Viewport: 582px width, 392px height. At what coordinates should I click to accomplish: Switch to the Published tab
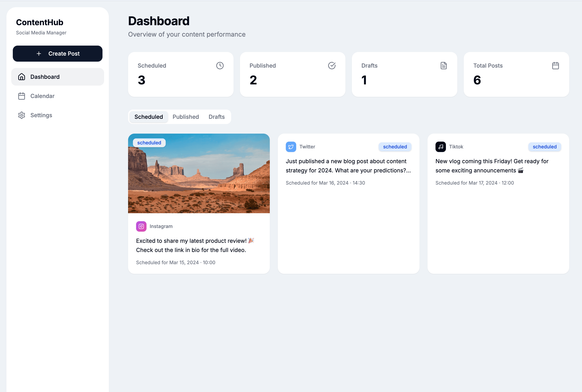coord(186,117)
